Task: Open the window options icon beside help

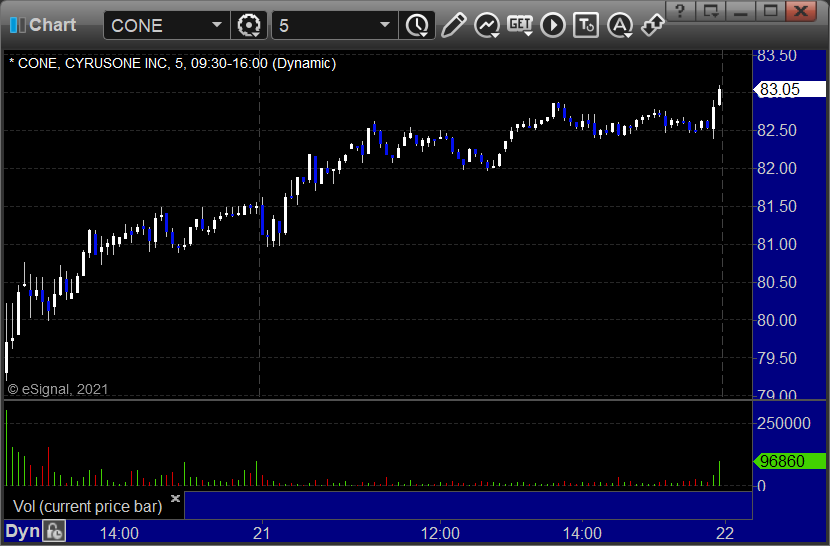Action: [710, 11]
